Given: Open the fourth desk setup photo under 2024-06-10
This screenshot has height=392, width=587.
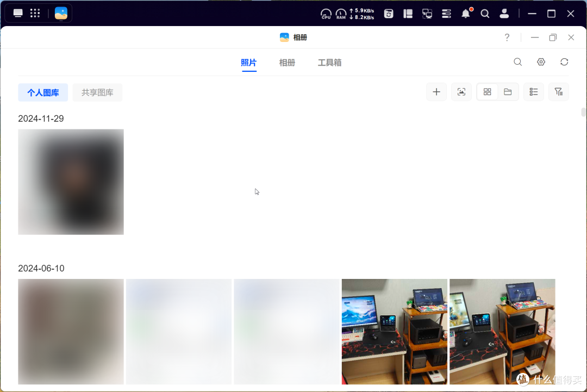Looking at the screenshot, I should [394, 332].
